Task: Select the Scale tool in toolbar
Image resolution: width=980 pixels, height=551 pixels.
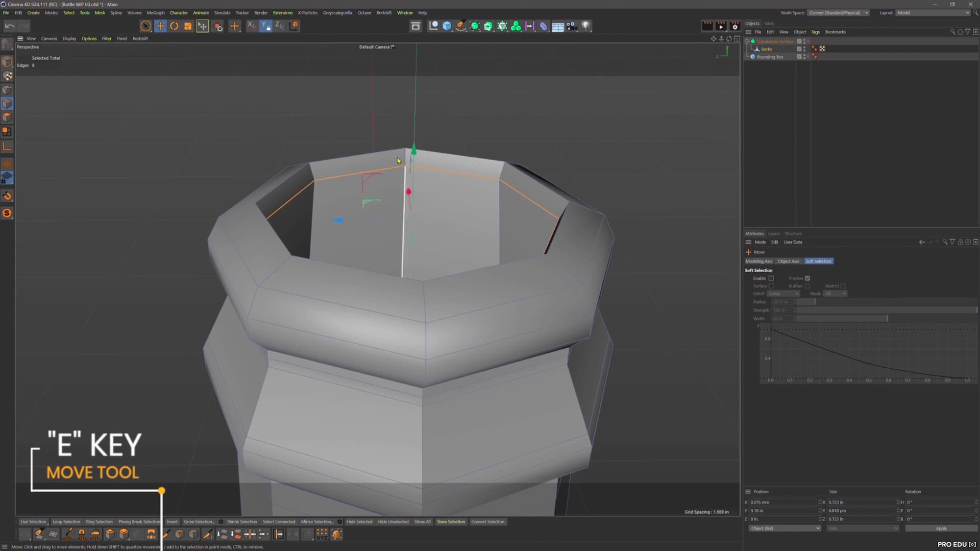Action: point(188,26)
